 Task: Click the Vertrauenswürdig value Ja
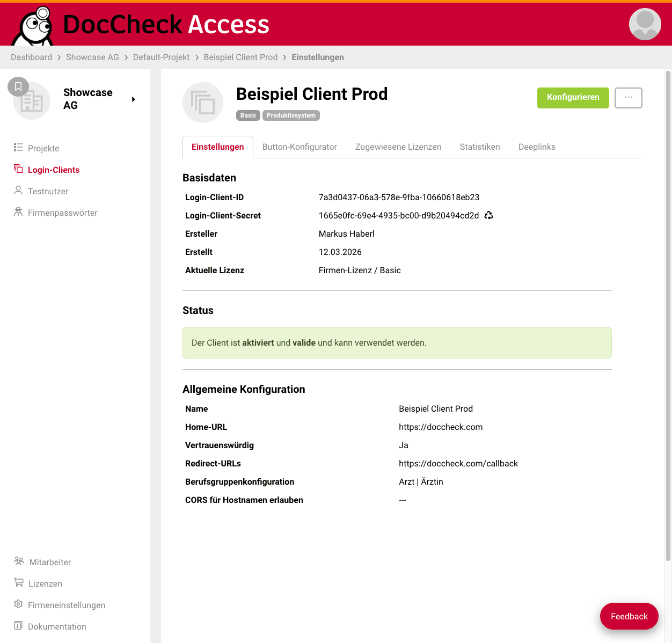[404, 445]
